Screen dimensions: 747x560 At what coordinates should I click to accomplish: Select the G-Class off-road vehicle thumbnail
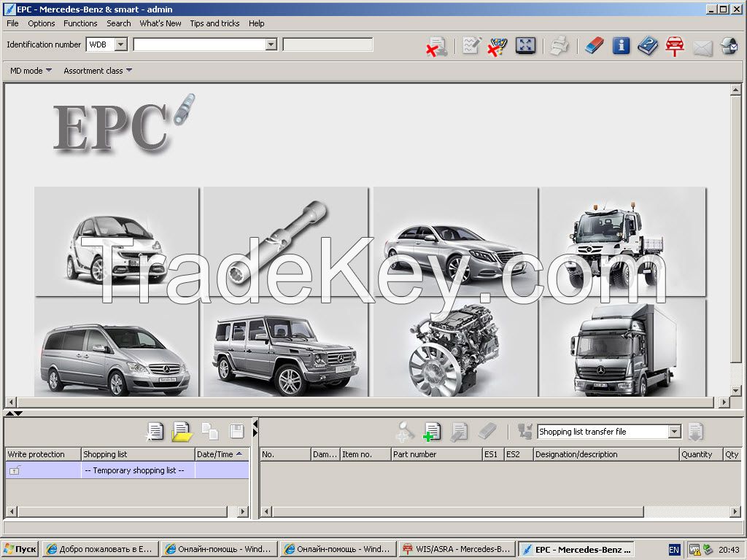point(286,348)
